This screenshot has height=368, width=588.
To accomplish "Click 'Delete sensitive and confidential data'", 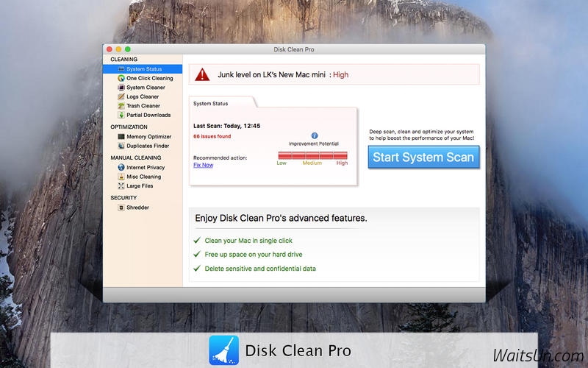I will (260, 269).
